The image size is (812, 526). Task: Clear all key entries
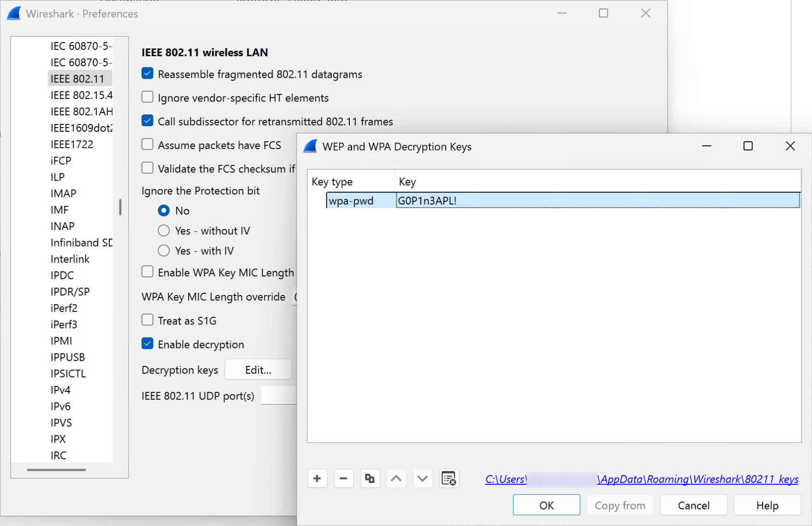pos(449,479)
